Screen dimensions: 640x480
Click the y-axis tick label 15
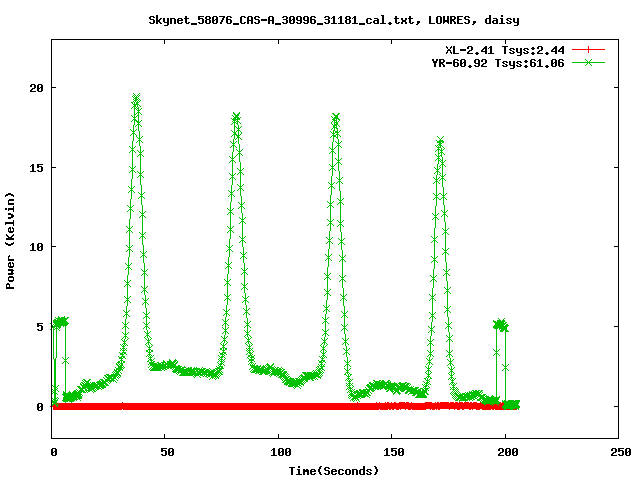[x=36, y=167]
